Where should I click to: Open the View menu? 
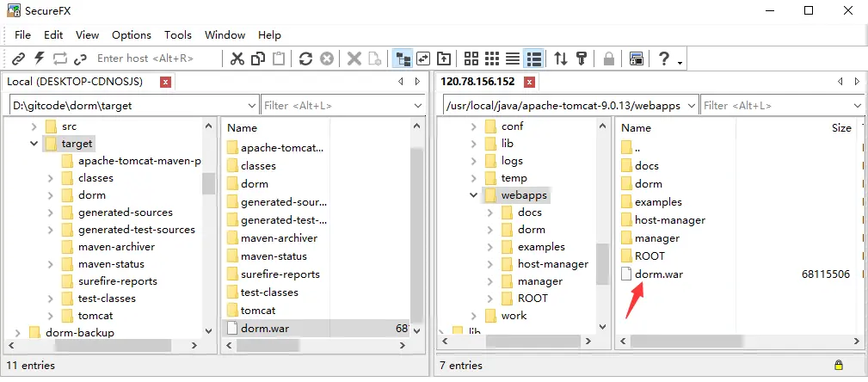click(x=88, y=35)
